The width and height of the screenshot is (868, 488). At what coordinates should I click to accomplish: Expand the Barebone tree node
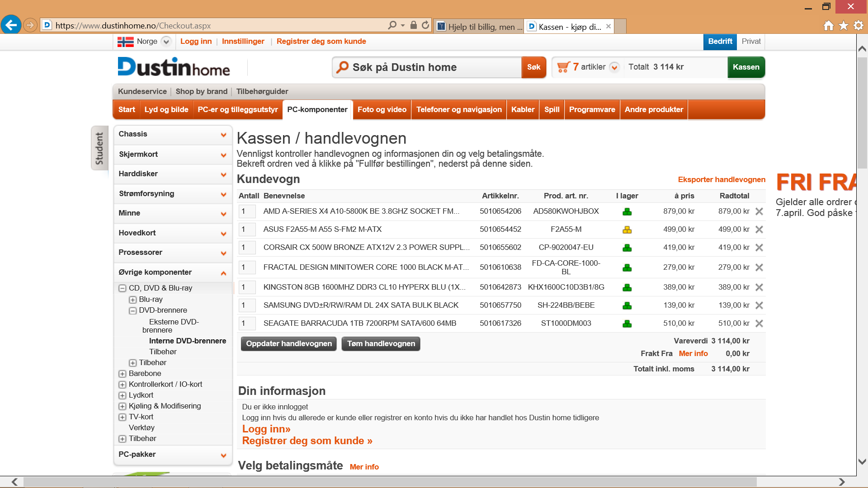pos(122,374)
